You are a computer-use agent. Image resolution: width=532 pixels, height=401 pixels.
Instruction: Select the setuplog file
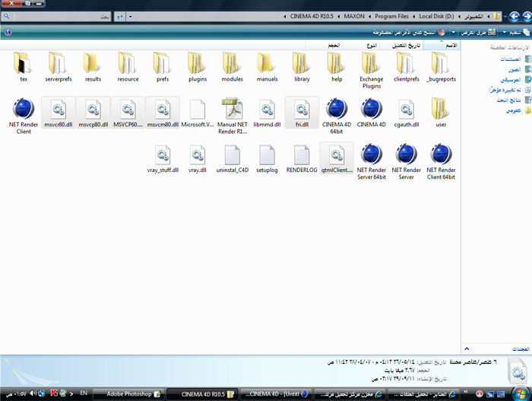click(267, 158)
